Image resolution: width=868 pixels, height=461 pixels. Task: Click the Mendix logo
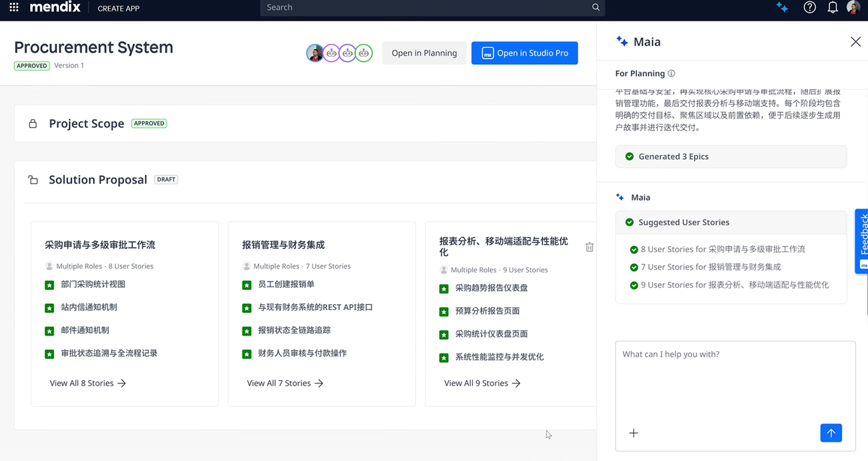[55, 8]
